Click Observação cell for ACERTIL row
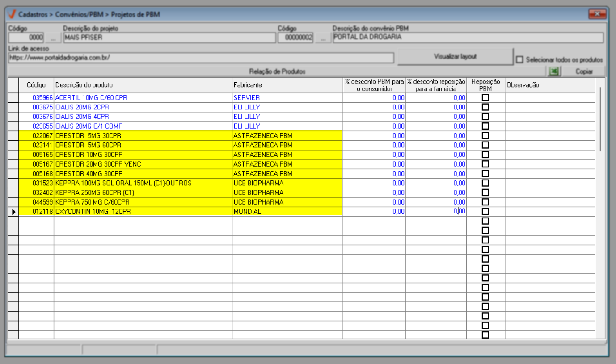 [x=550, y=97]
